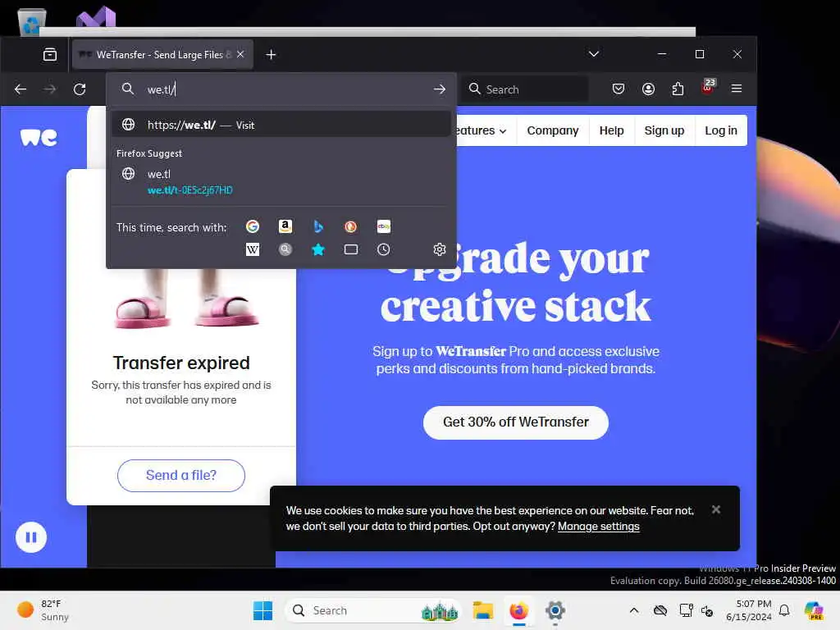
Task: Click 'Firefox Suggest' label
Action: pos(149,153)
